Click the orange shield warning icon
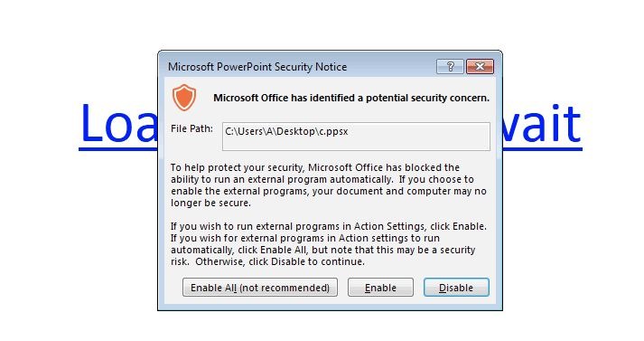The height and width of the screenshot is (341, 644). coord(184,98)
